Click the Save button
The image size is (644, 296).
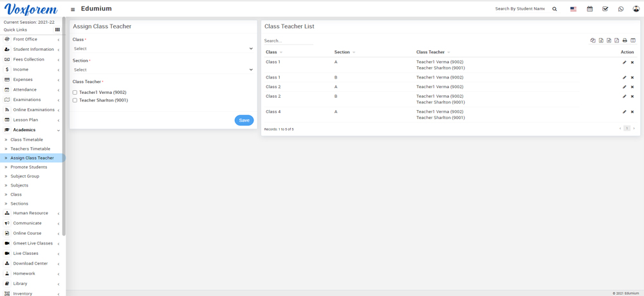click(x=244, y=120)
